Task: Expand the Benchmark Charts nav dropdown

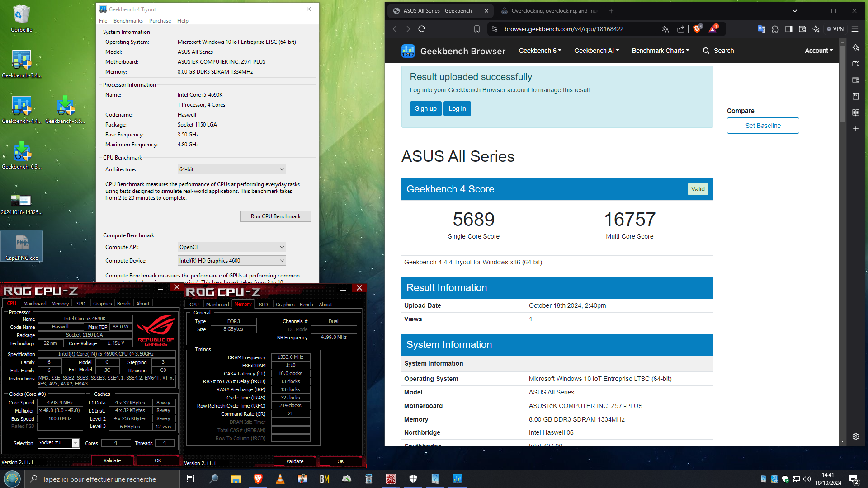Action: point(660,51)
